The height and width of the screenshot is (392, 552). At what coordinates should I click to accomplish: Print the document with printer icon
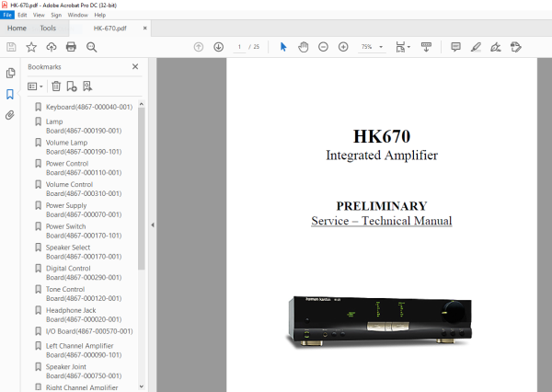pyautogui.click(x=71, y=47)
